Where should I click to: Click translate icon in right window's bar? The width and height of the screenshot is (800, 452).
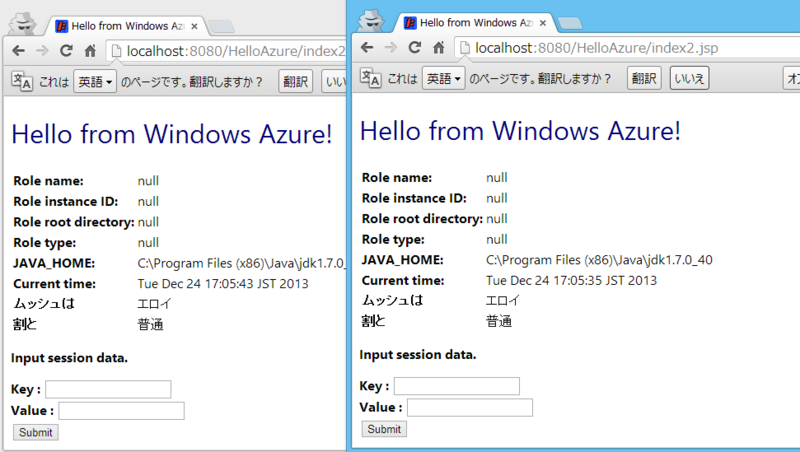pos(370,78)
